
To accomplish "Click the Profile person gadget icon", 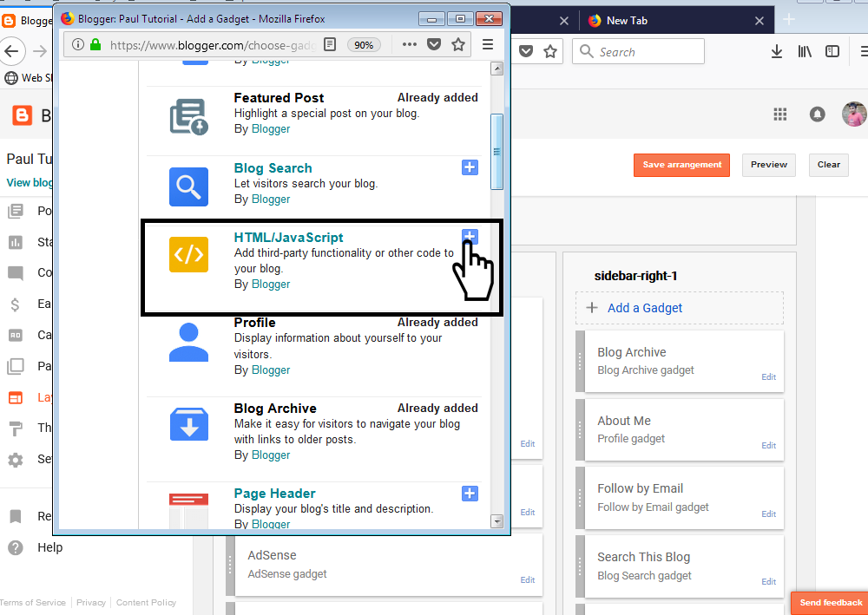I will click(x=188, y=343).
